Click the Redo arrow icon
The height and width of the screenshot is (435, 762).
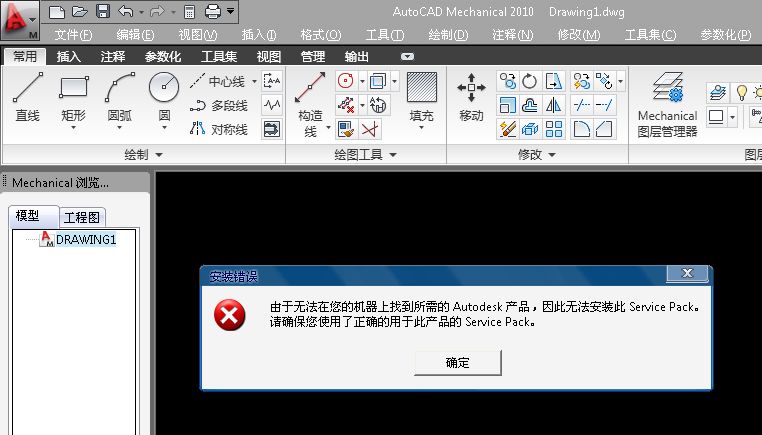pos(157,11)
